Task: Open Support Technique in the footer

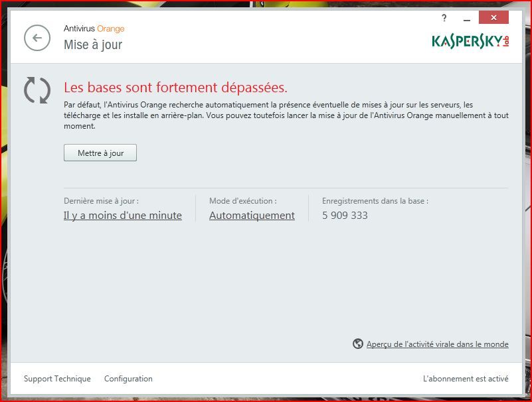Action: tap(57, 379)
